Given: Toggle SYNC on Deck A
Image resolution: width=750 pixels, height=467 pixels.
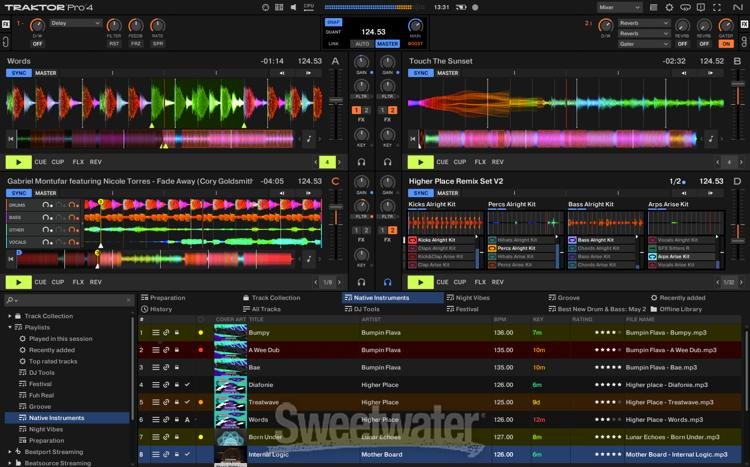Looking at the screenshot, I should tap(19, 73).
